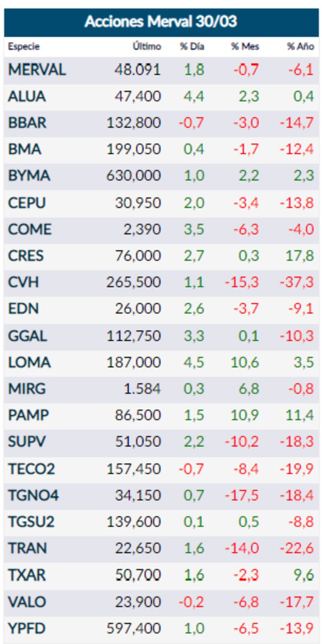The height and width of the screenshot is (644, 322).
Task: Sort by the Último column header
Action: (147, 47)
